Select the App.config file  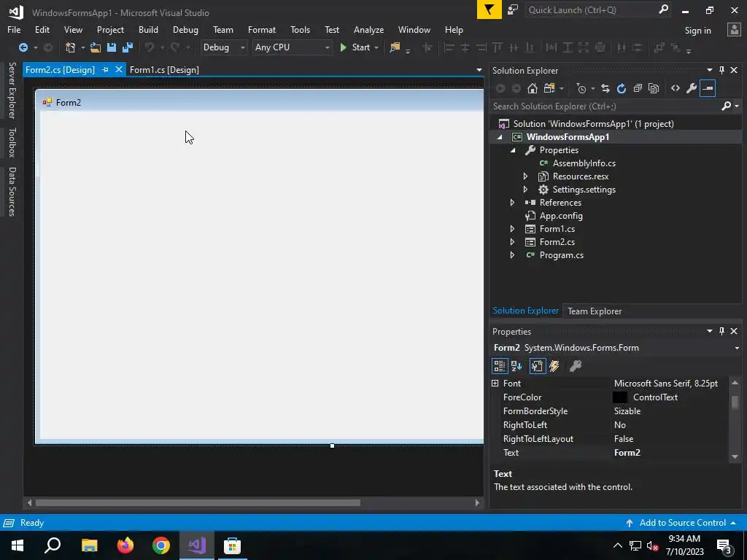pos(561,216)
